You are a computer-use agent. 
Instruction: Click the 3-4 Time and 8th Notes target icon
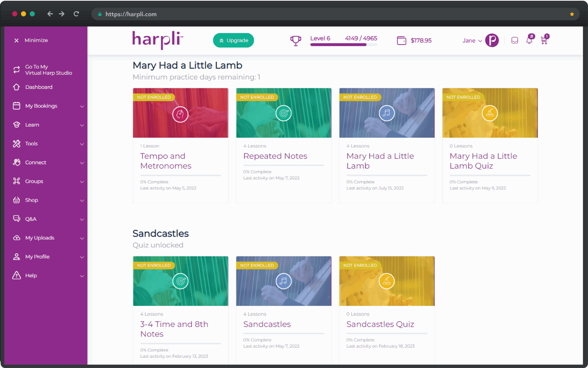180,281
